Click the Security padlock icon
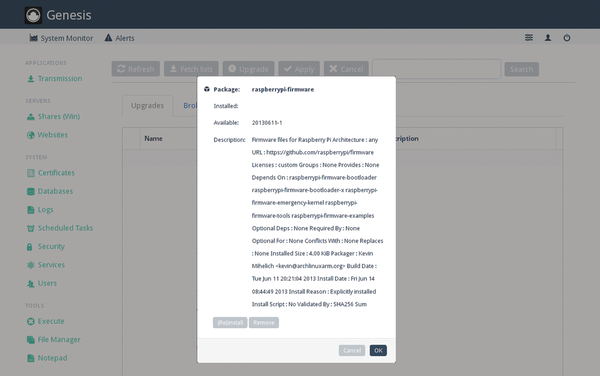Image resolution: width=600 pixels, height=376 pixels. (x=29, y=247)
